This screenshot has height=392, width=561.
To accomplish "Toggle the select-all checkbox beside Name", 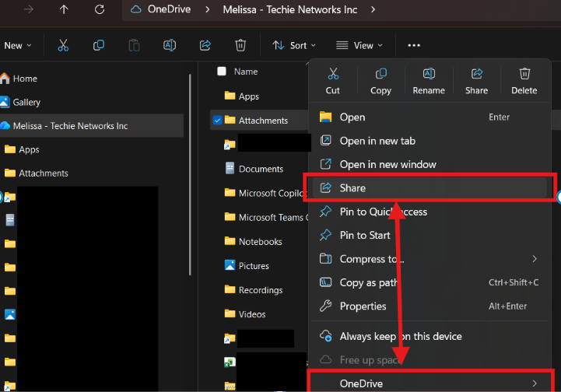I will tap(222, 72).
